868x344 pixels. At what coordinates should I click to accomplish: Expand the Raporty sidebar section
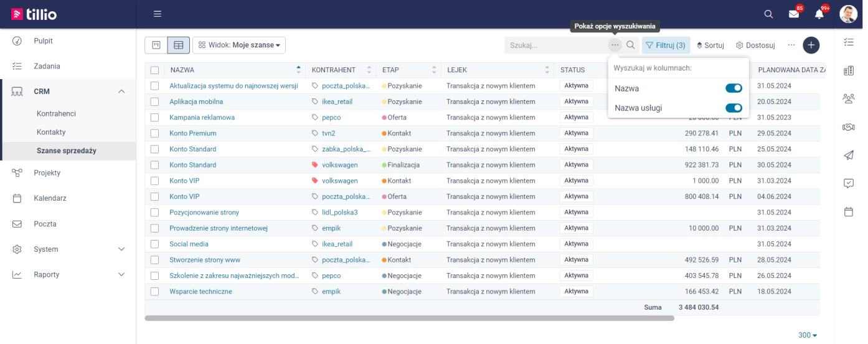click(121, 275)
